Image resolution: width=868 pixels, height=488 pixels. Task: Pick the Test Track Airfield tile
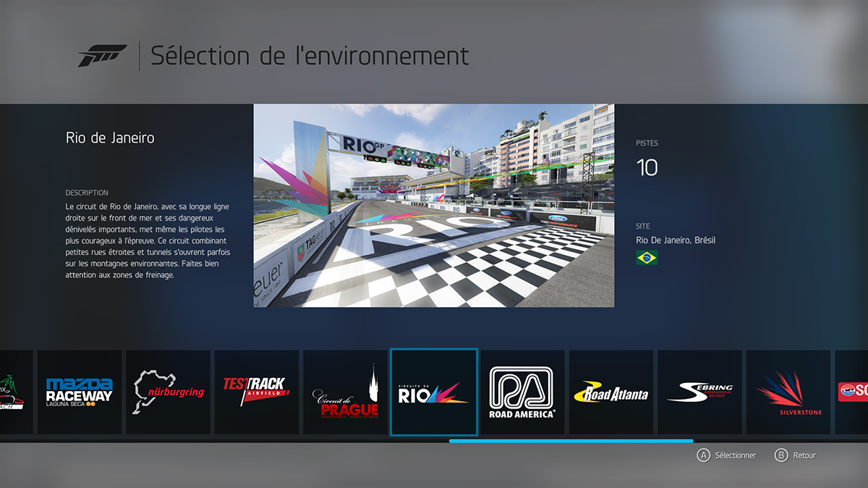click(257, 392)
